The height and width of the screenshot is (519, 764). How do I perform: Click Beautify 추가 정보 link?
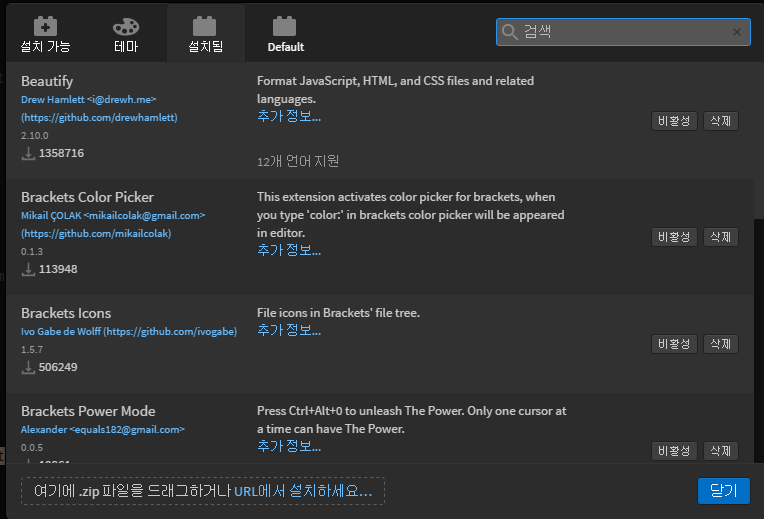289,116
